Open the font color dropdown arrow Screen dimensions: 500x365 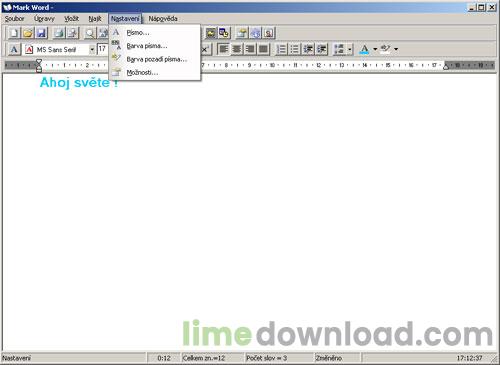pos(375,49)
